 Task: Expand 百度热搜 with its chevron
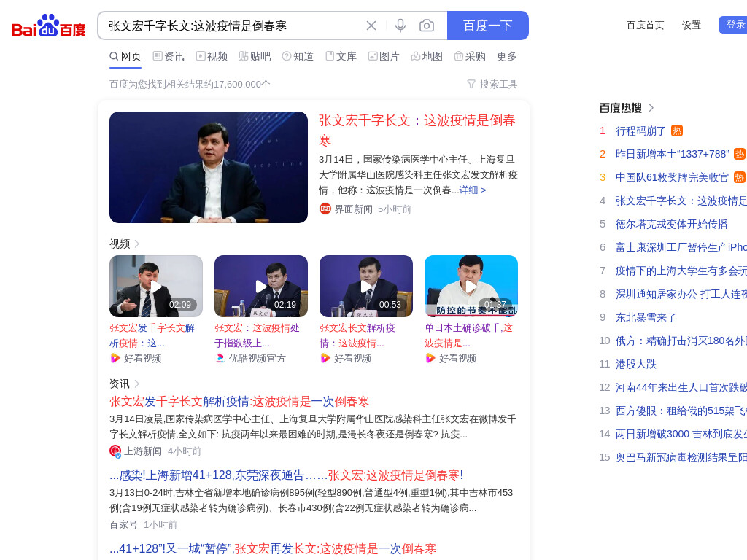pyautogui.click(x=651, y=108)
